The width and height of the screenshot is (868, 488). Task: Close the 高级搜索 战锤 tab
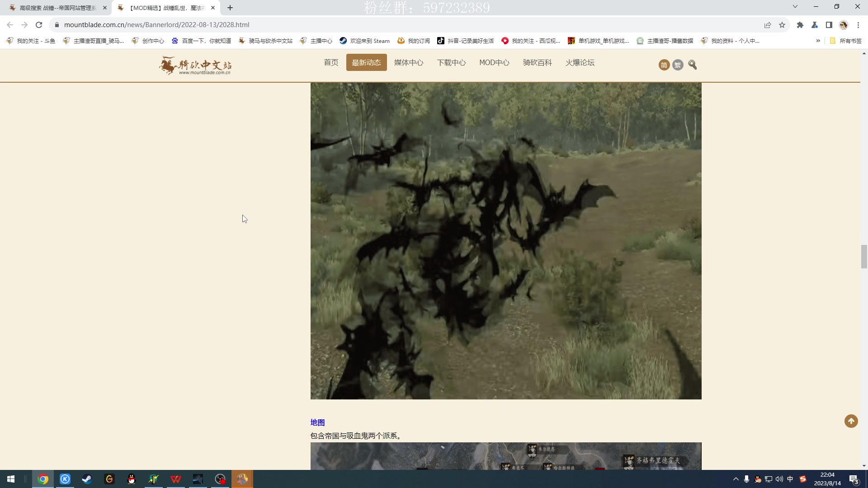[x=105, y=8]
